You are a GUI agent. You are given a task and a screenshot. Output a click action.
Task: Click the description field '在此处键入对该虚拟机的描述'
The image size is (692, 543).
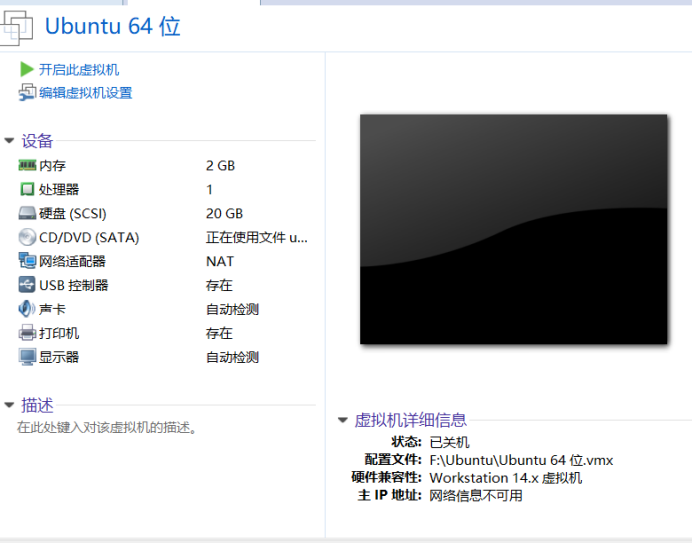click(107, 427)
